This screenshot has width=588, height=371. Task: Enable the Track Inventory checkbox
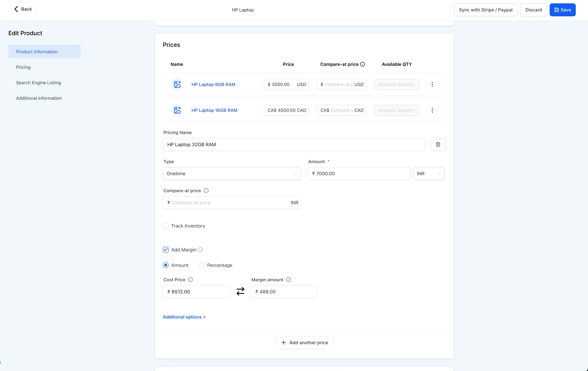coord(166,226)
